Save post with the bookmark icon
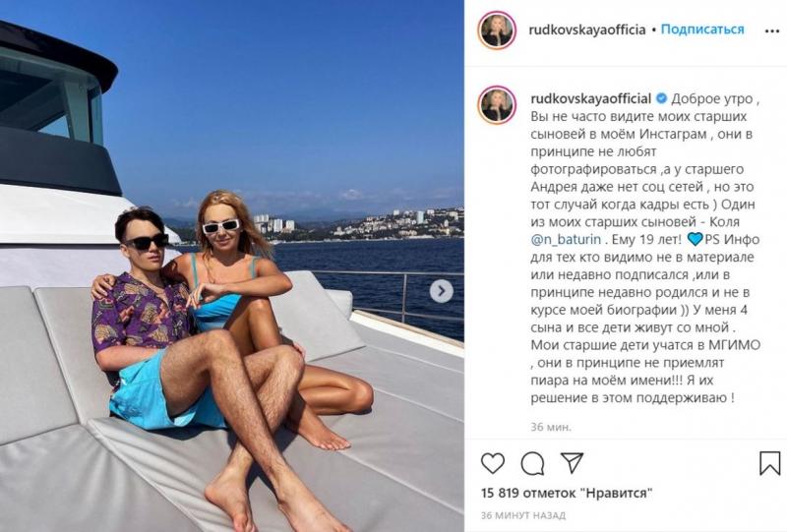Screen dimensions: 787x532 pos(769,463)
